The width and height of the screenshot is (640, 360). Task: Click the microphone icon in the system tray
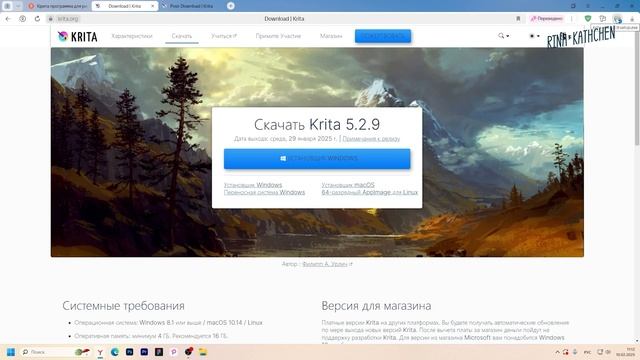tap(575, 352)
